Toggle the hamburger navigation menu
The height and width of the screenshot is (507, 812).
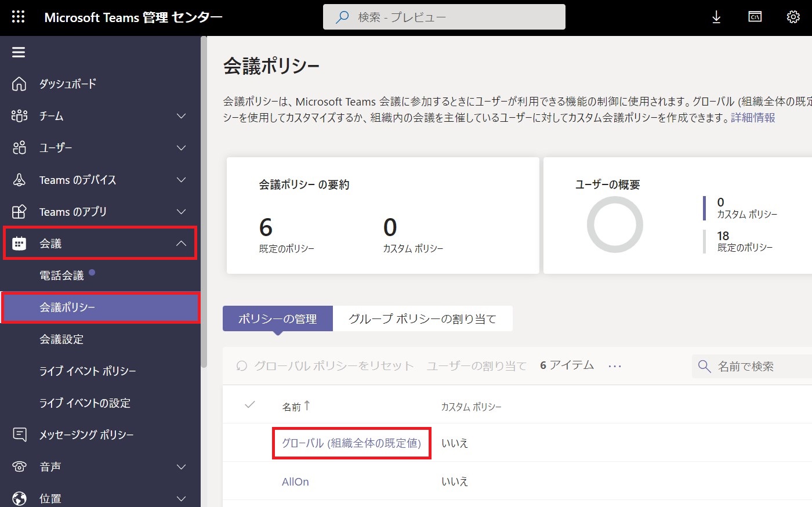(19, 52)
